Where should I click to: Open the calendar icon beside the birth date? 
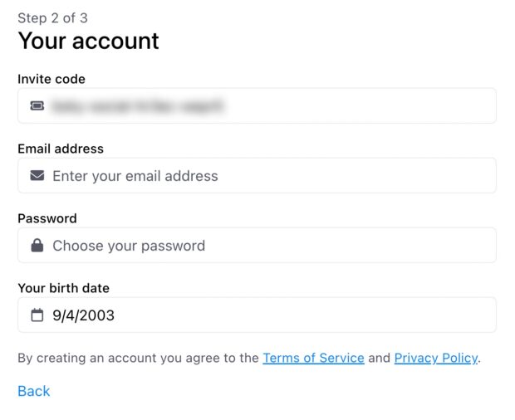pos(37,315)
